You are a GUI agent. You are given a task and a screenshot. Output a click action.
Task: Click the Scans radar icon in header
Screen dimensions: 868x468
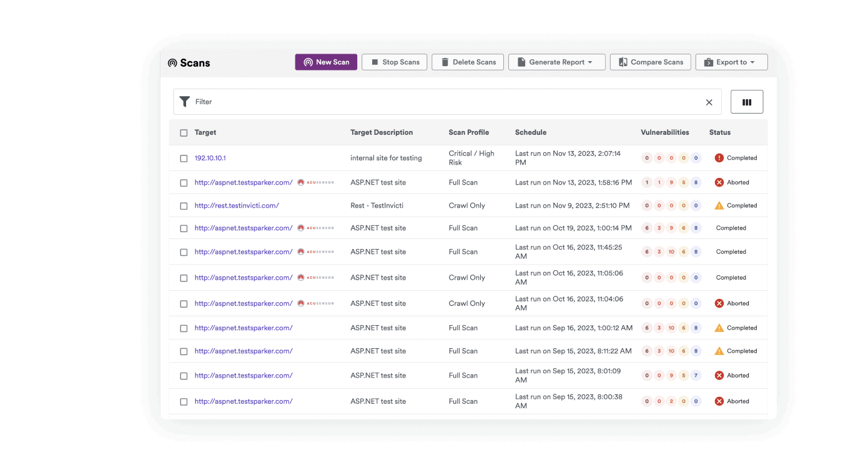tap(172, 63)
